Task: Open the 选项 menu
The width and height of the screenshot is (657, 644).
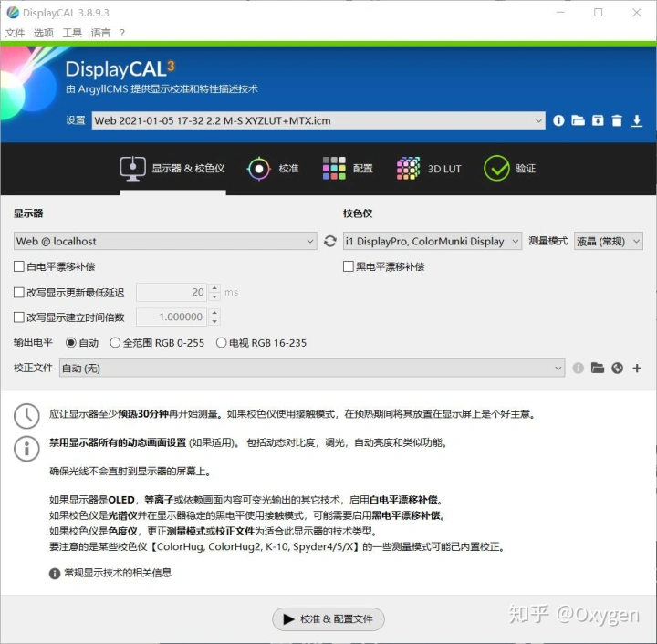Action: pyautogui.click(x=44, y=33)
